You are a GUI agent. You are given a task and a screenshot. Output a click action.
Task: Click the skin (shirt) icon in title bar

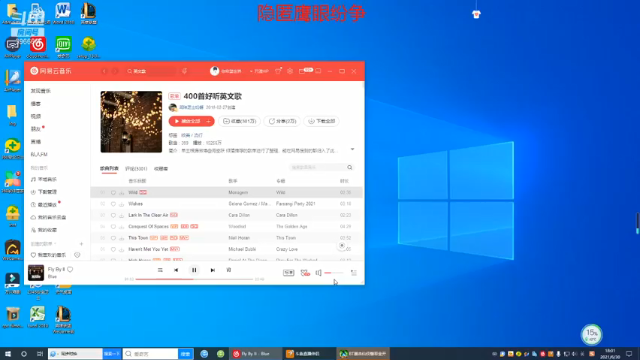pyautogui.click(x=278, y=71)
